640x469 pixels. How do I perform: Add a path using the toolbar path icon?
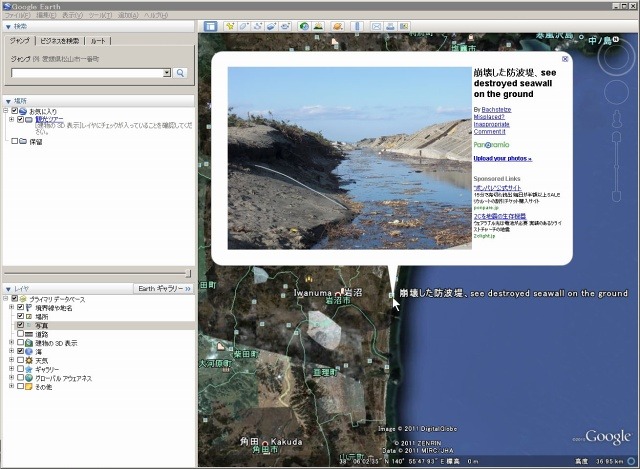point(258,27)
